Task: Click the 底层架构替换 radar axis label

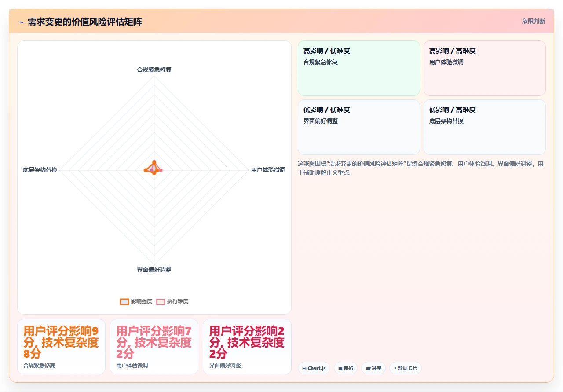Action: pos(40,170)
